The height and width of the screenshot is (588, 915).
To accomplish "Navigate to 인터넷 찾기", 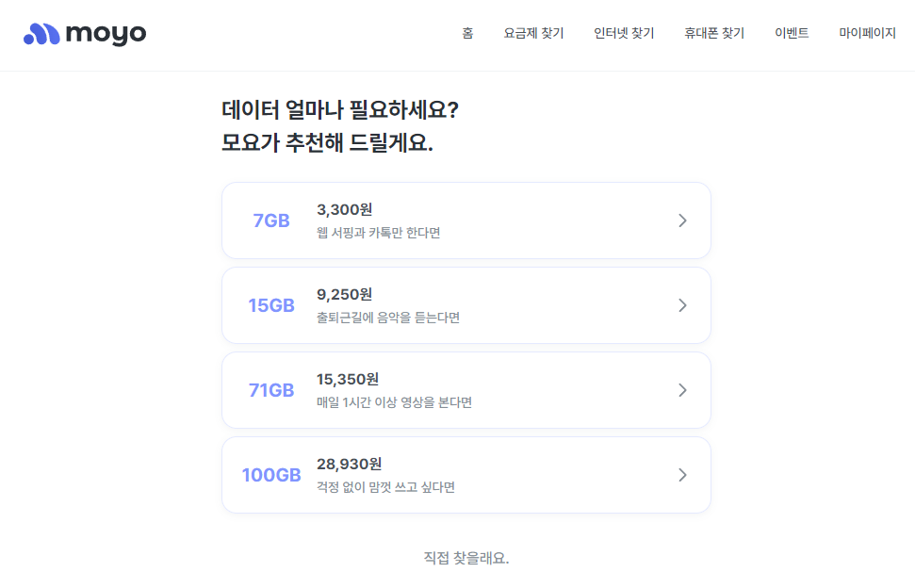I will click(x=623, y=32).
